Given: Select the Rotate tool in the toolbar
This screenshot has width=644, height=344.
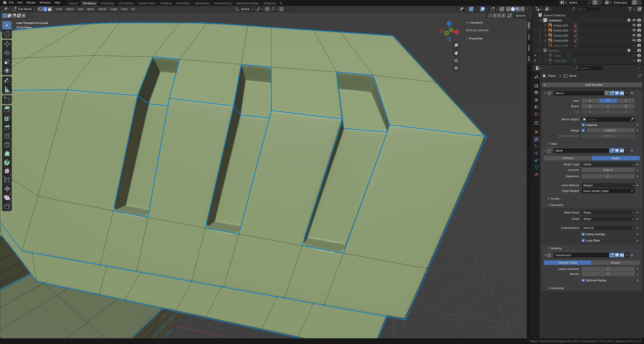Looking at the screenshot, I should (x=7, y=53).
